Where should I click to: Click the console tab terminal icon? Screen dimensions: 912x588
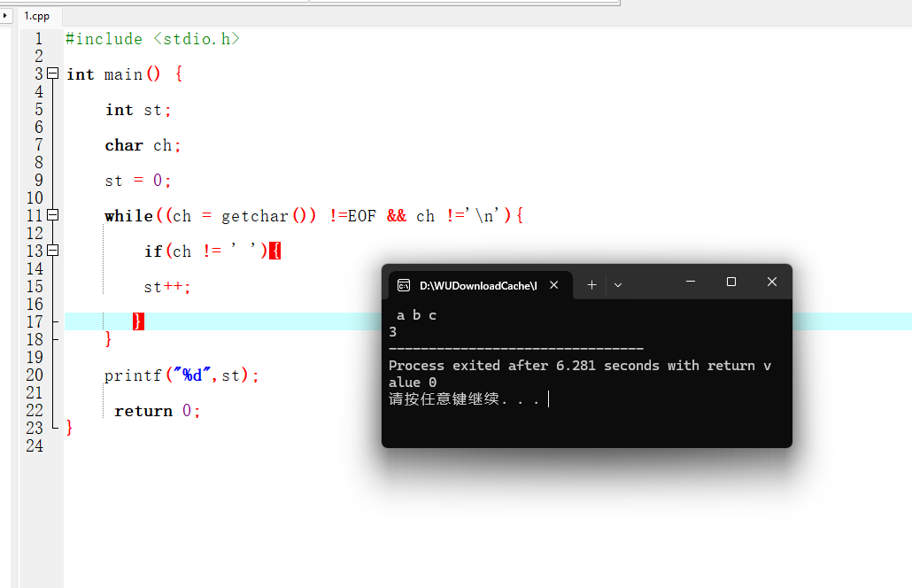404,285
